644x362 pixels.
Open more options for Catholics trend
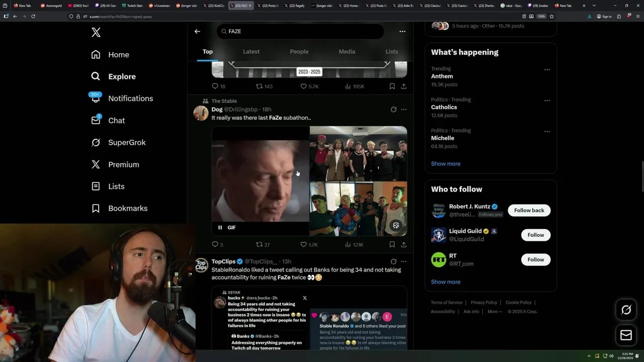pos(547,101)
